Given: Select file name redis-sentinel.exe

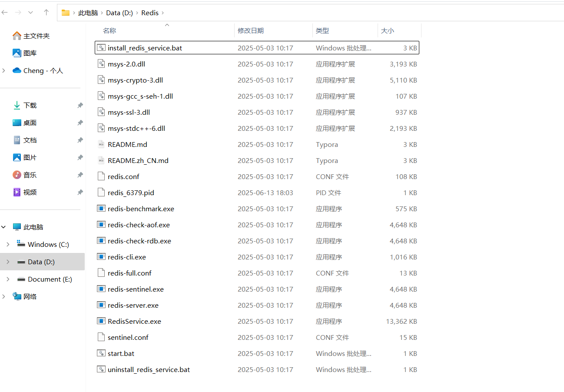Looking at the screenshot, I should 136,289.
